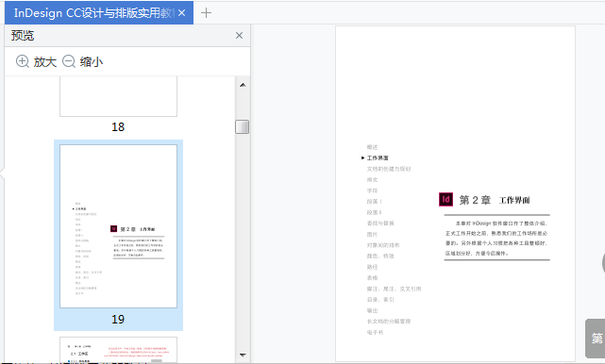Click 第 2 章 chapter heading
The image size is (605, 364).
pos(475,200)
